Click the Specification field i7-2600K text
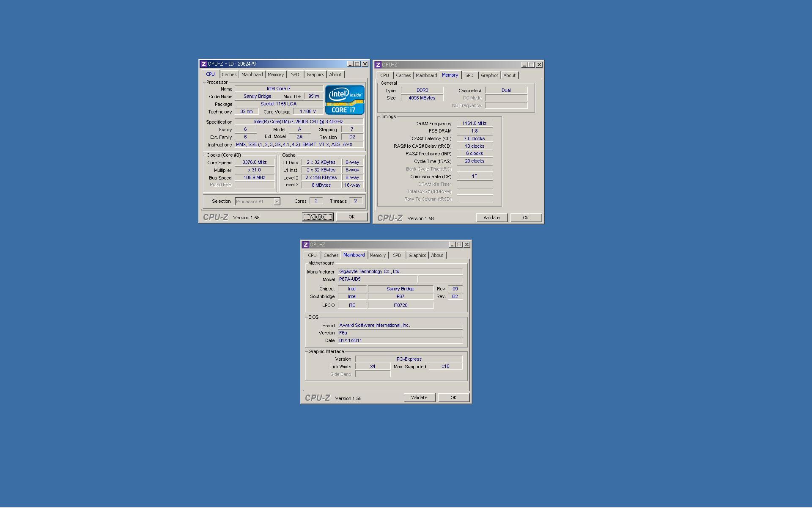 [x=299, y=121]
